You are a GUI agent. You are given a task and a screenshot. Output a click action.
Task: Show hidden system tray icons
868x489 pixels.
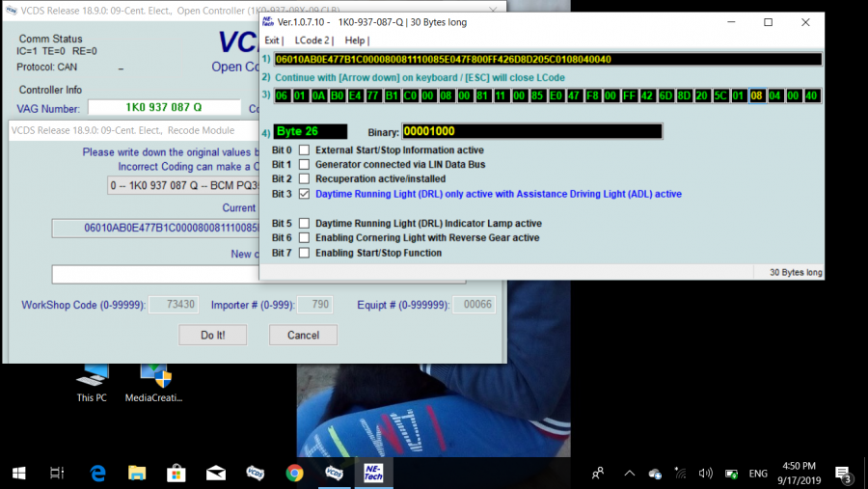[x=630, y=474]
